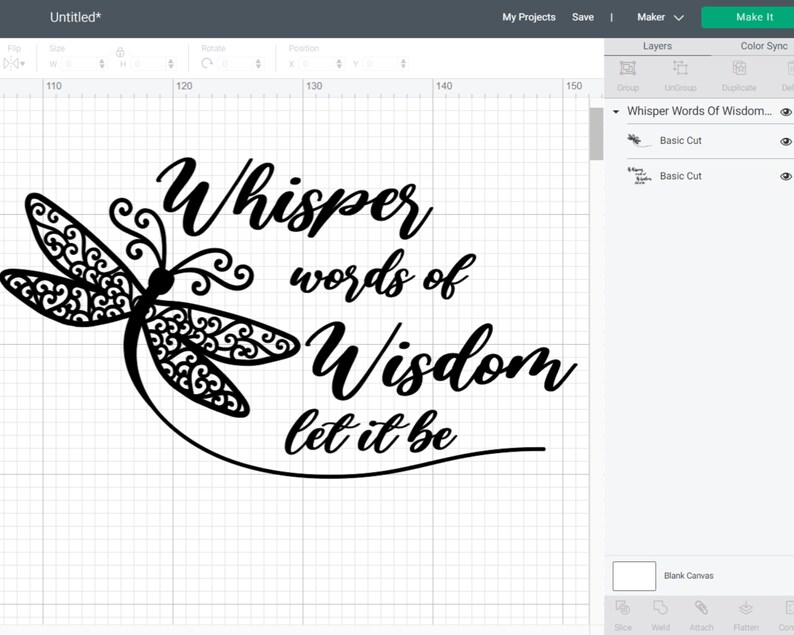Screen dimensions: 794x635
Task: Click the Rotate angle input field
Action: [237, 64]
